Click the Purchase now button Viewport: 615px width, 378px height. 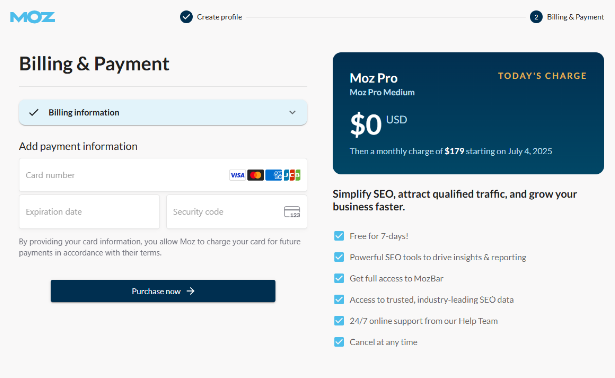(x=163, y=291)
